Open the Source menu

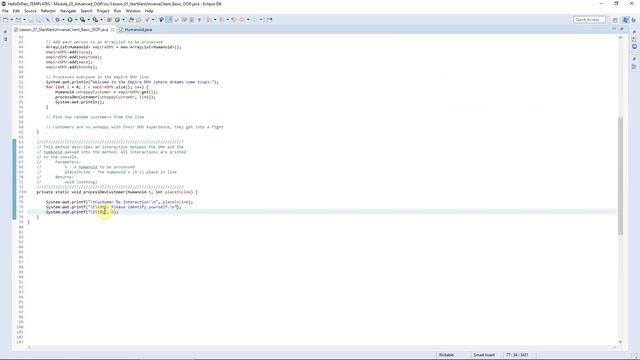[30, 11]
